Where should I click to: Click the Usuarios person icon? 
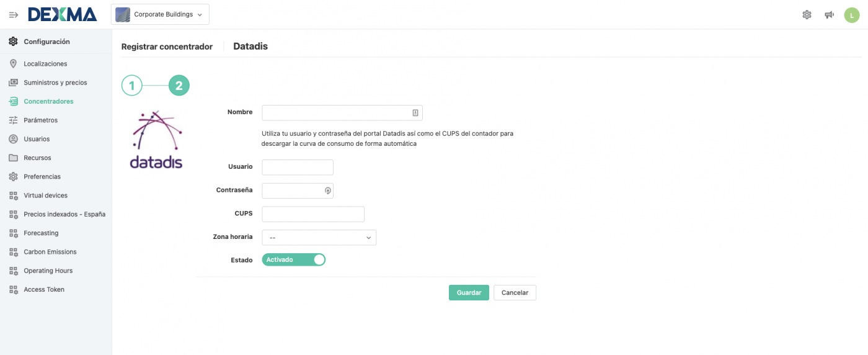(x=13, y=139)
